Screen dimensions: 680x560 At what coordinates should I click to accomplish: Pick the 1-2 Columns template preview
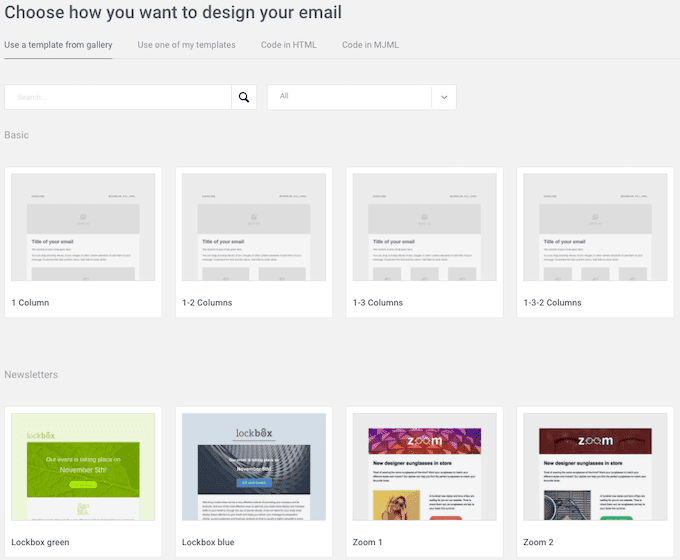pyautogui.click(x=254, y=227)
